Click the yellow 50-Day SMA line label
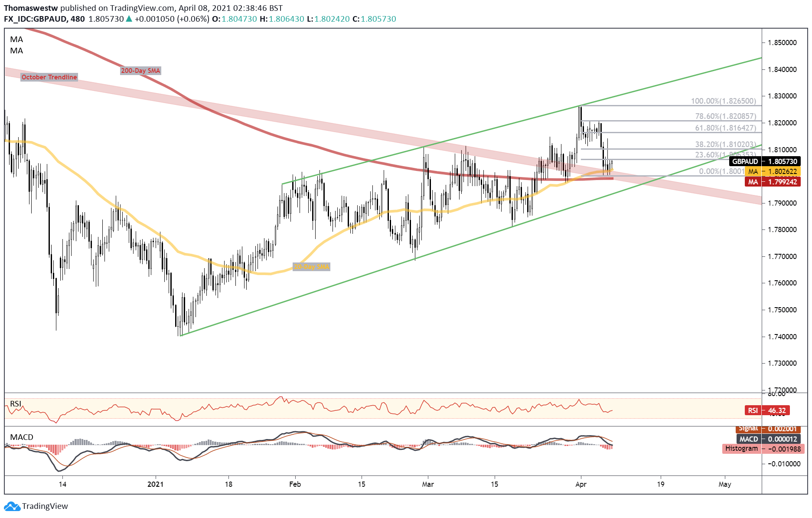The image size is (812, 518). tap(312, 267)
